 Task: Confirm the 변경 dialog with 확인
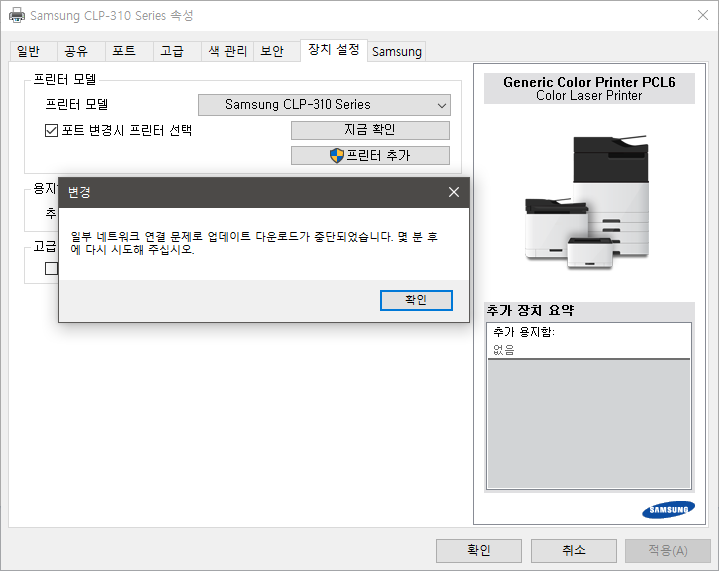[416, 300]
